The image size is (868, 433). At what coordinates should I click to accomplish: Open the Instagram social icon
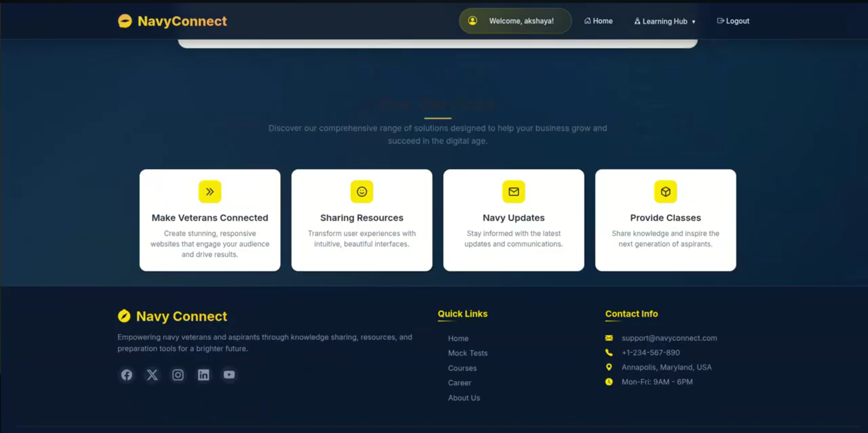pos(178,375)
